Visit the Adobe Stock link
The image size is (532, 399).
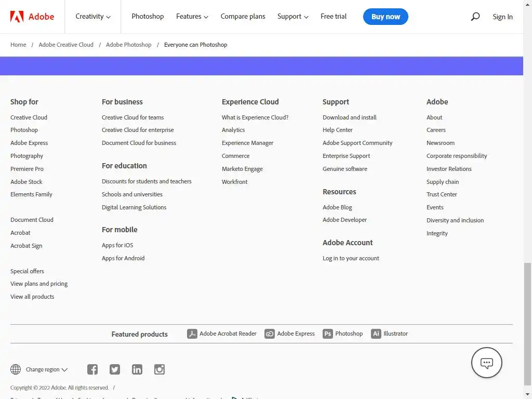[26, 182]
